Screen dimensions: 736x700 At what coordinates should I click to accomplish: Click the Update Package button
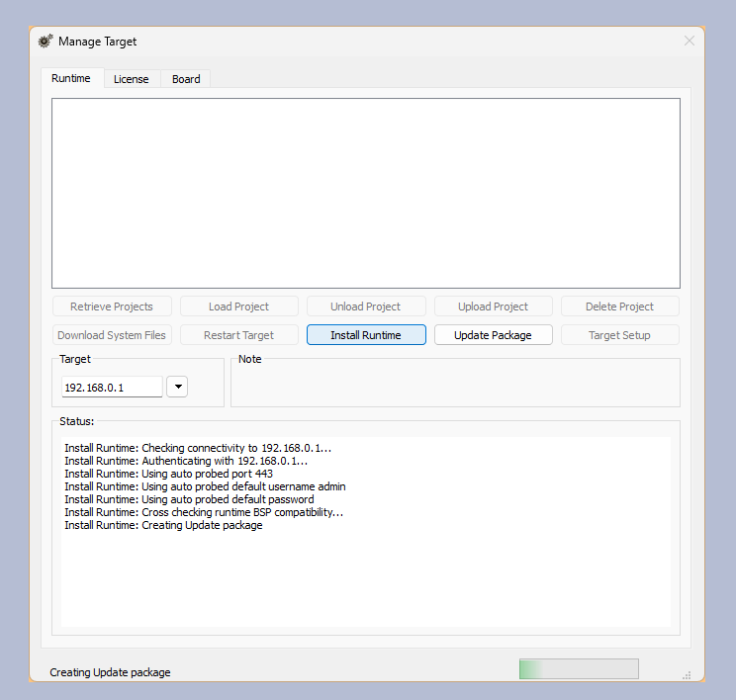pos(493,335)
